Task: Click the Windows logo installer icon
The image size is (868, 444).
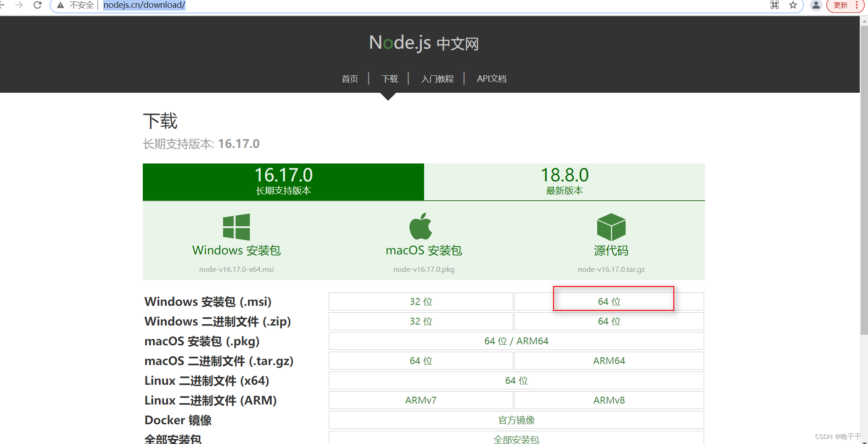Action: tap(236, 227)
